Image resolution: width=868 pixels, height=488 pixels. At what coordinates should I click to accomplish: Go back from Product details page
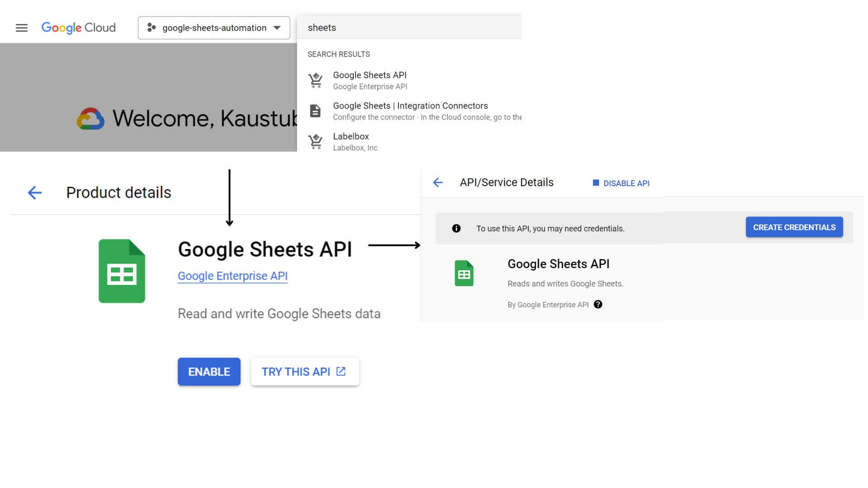(35, 192)
